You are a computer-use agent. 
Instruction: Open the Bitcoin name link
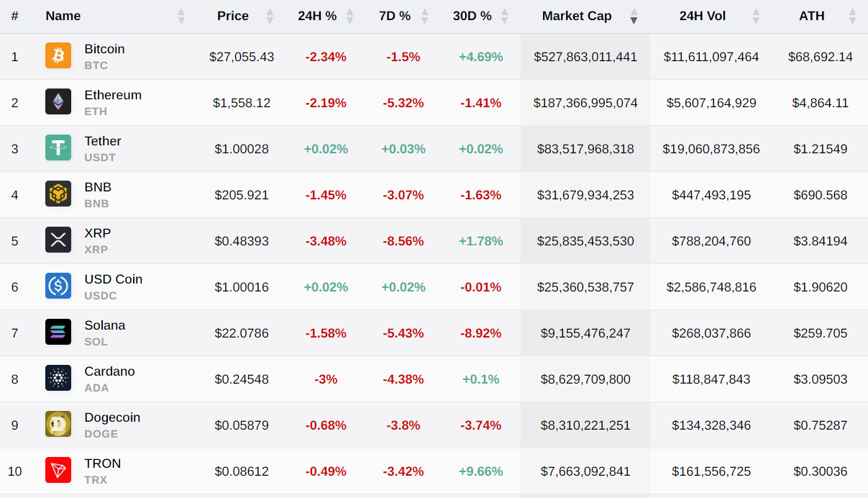[x=104, y=49]
